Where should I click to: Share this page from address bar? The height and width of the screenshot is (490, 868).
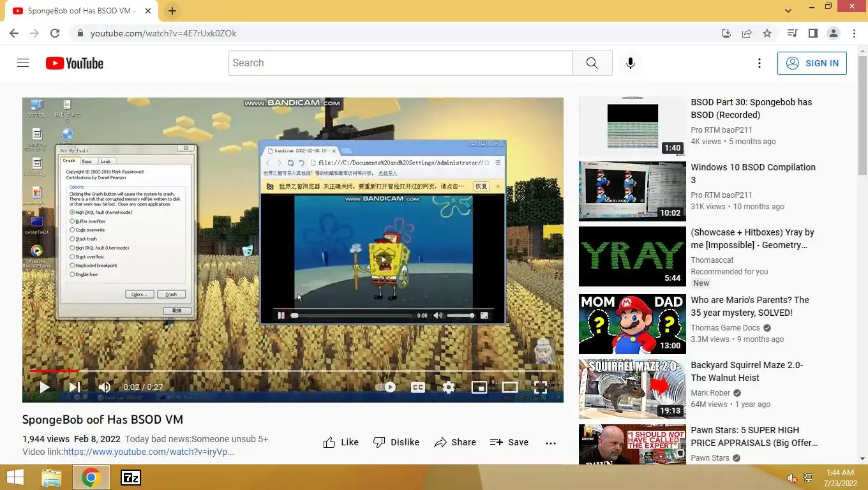(x=747, y=33)
